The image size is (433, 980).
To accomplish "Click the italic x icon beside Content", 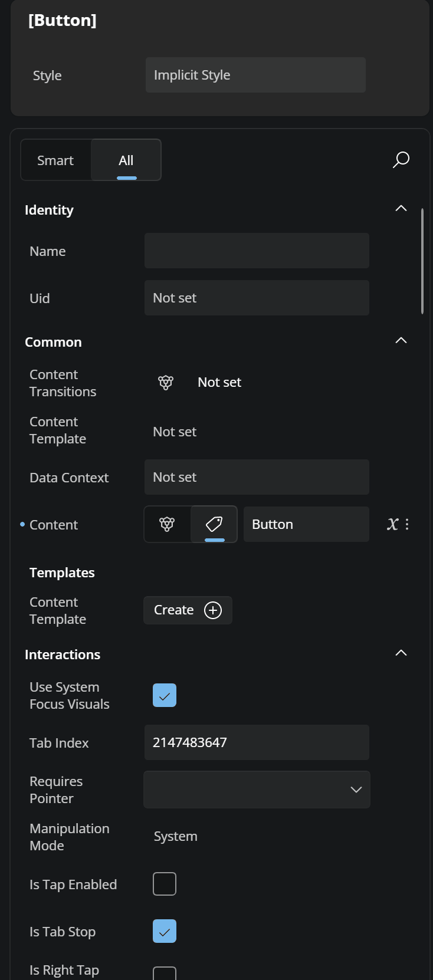I will tap(392, 524).
